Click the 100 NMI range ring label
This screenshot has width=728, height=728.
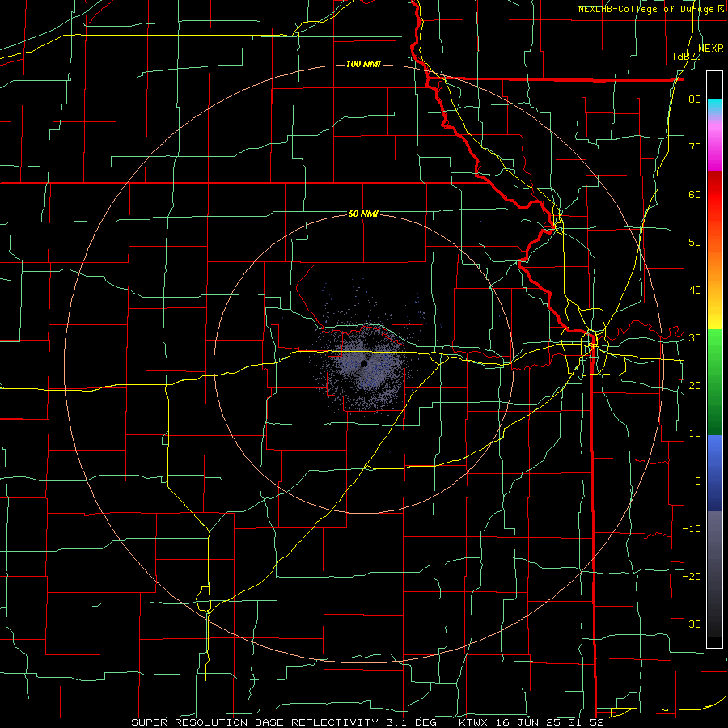tap(363, 64)
